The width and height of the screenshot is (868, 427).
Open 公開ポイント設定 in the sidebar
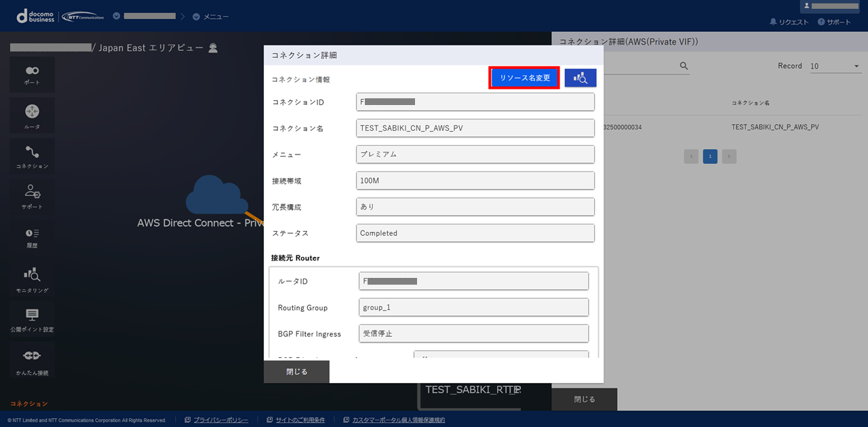pyautogui.click(x=32, y=319)
